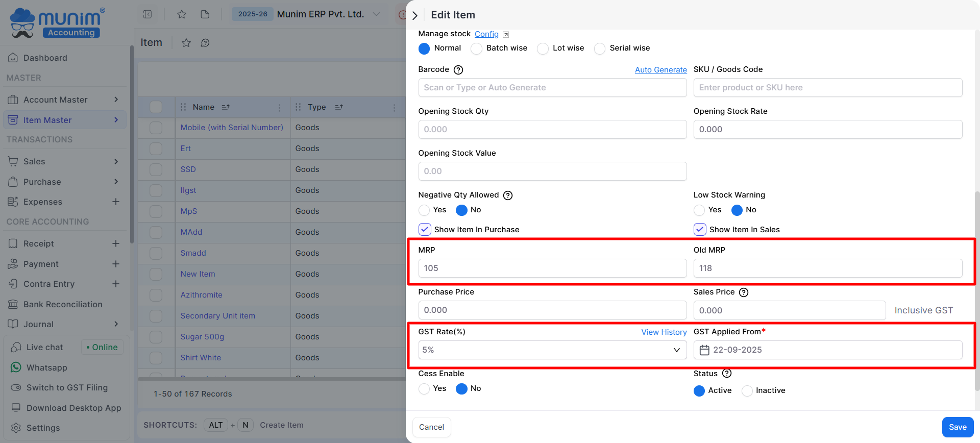The image size is (980, 443).
Task: Collapse the Edit Item panel arrow
Action: point(415,15)
